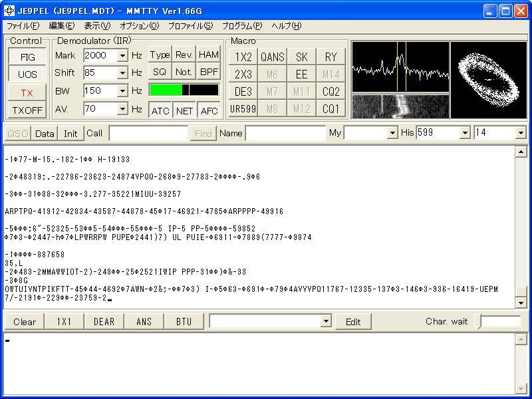The image size is (532, 399).
Task: Click the ANS macro button
Action: (144, 322)
